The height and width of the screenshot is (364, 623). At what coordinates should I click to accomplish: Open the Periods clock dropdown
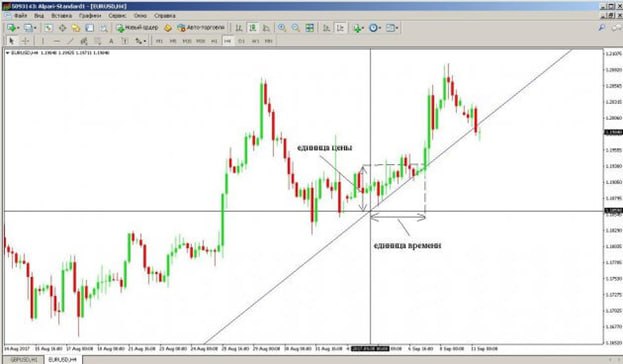(375, 28)
